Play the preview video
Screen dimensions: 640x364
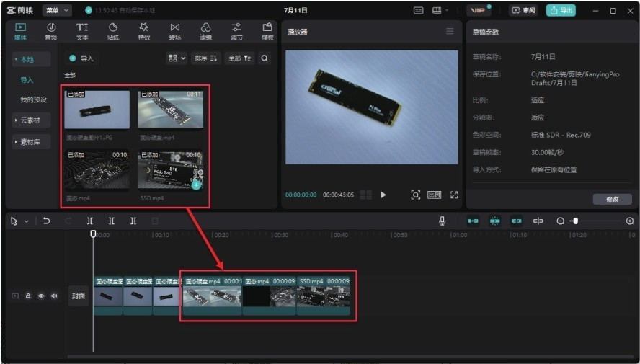383,195
